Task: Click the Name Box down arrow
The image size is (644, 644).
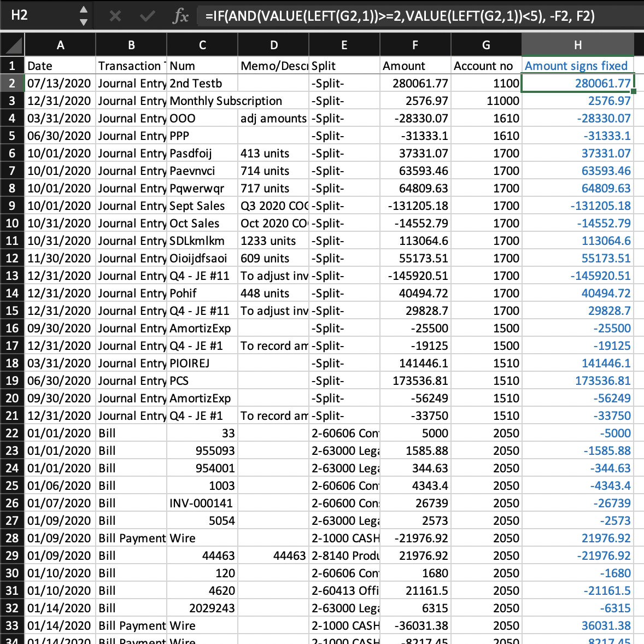Action: click(x=84, y=22)
